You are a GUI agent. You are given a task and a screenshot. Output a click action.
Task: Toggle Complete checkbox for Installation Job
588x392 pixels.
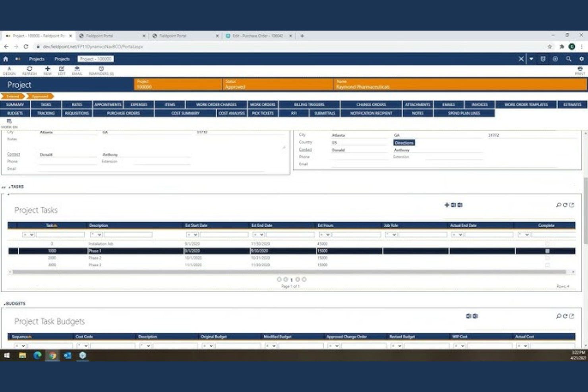pyautogui.click(x=547, y=244)
